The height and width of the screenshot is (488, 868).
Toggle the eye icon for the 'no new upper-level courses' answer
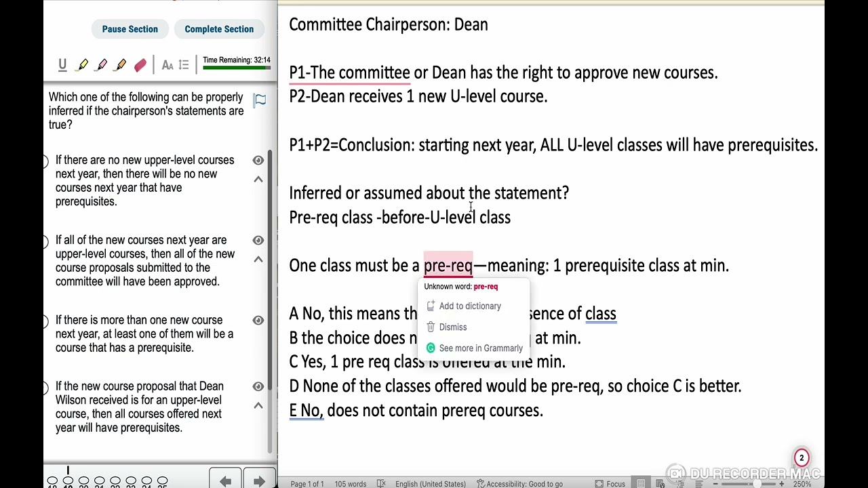[x=258, y=160]
